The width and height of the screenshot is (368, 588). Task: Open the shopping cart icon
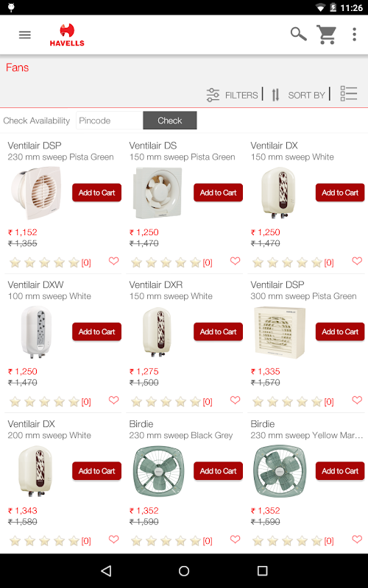326,35
